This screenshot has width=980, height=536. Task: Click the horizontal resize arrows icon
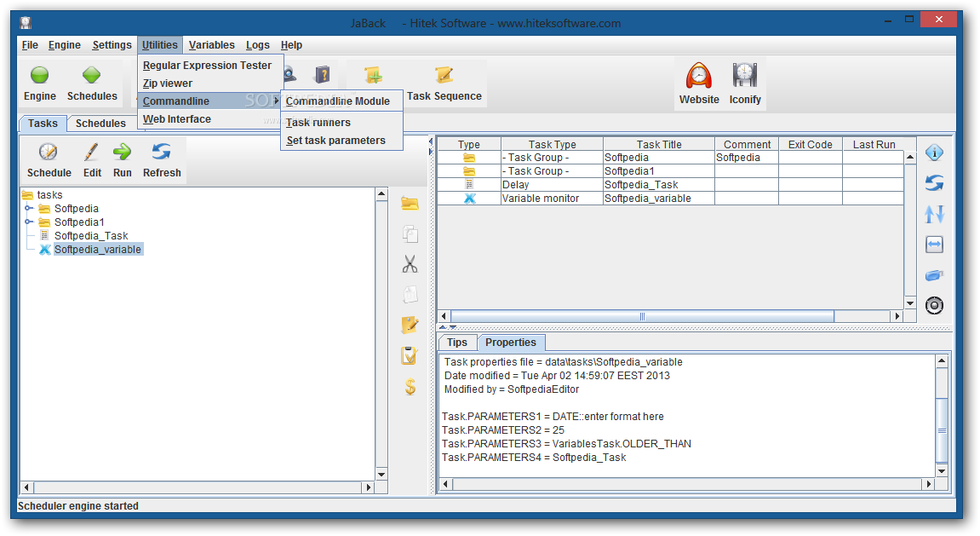point(934,245)
